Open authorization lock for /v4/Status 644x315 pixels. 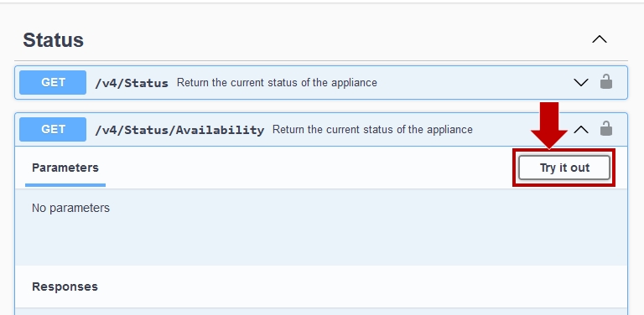pos(606,81)
